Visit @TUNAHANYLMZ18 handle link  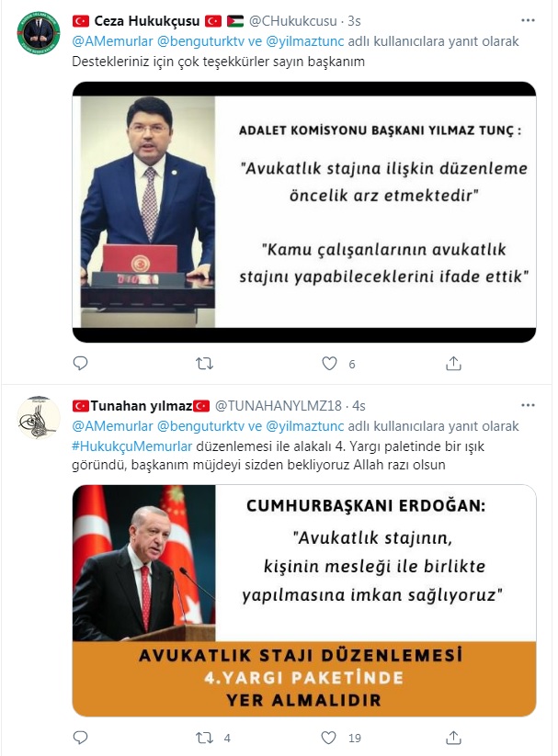[x=278, y=406]
